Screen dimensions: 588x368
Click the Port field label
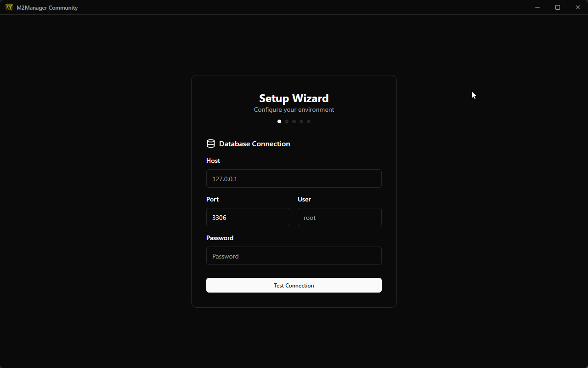pos(212,199)
